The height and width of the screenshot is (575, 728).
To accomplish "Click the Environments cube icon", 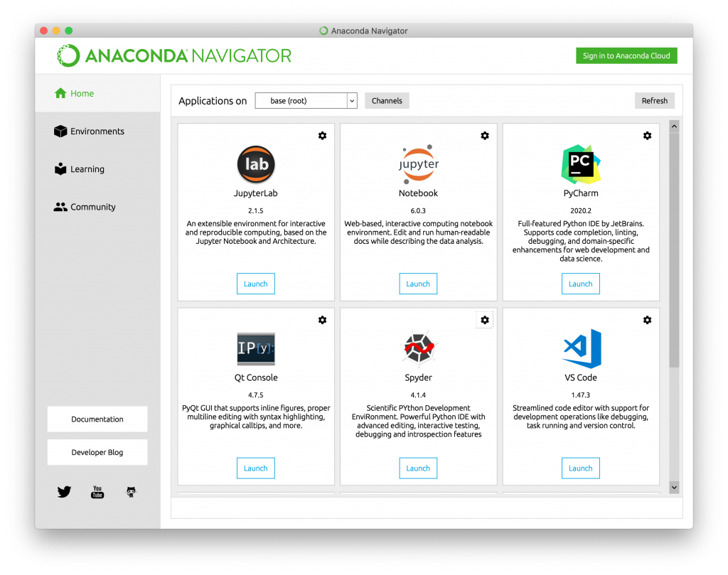I will point(60,131).
